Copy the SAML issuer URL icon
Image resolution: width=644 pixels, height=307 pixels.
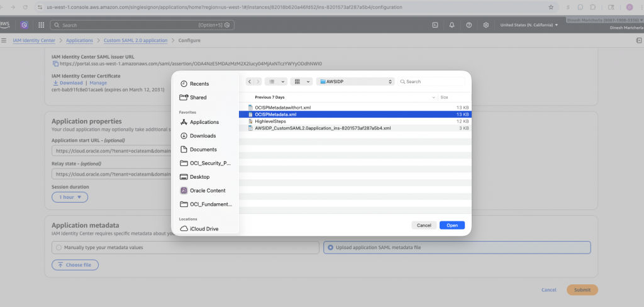tap(55, 64)
